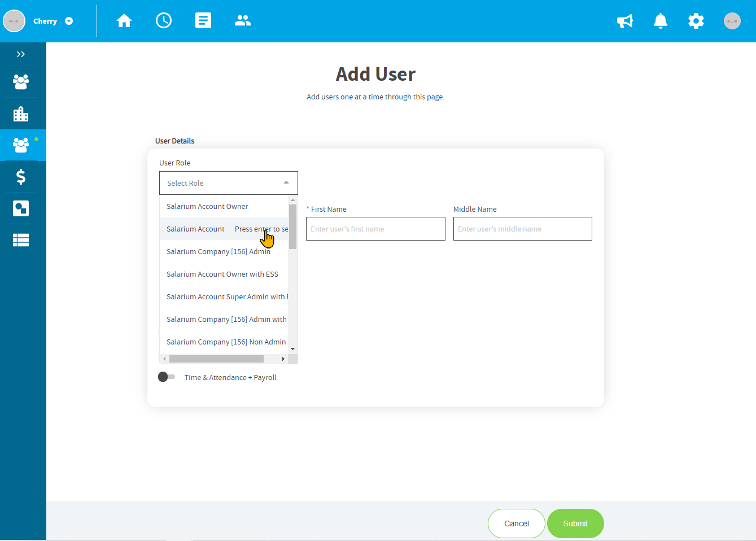Click the Submit button
Viewport: 756px width, 541px height.
[575, 523]
